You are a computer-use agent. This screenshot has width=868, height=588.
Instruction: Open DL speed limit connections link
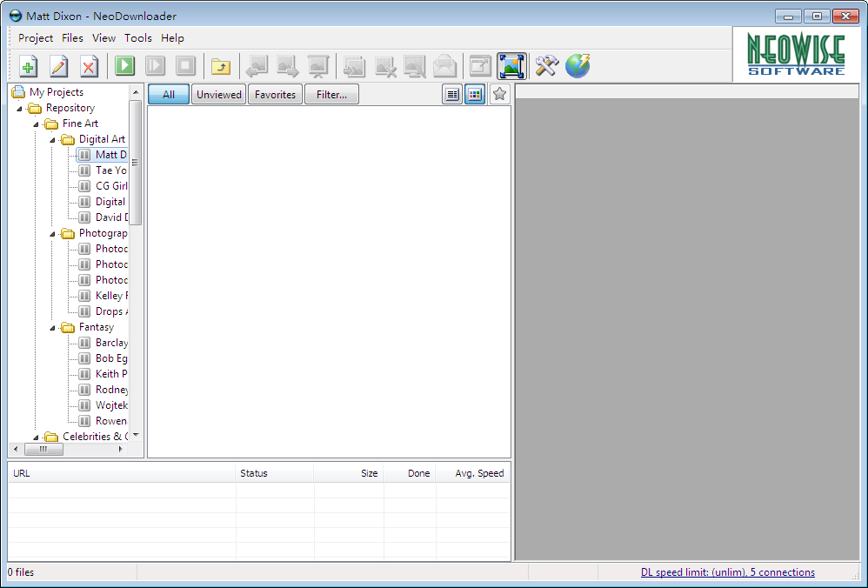[x=727, y=572]
